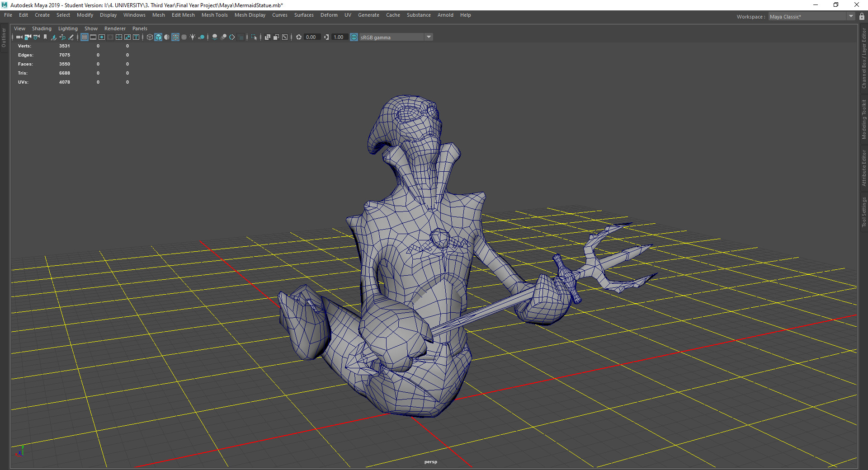Click the Use All Lights bulb icon
Image resolution: width=868 pixels, height=470 pixels.
[193, 37]
